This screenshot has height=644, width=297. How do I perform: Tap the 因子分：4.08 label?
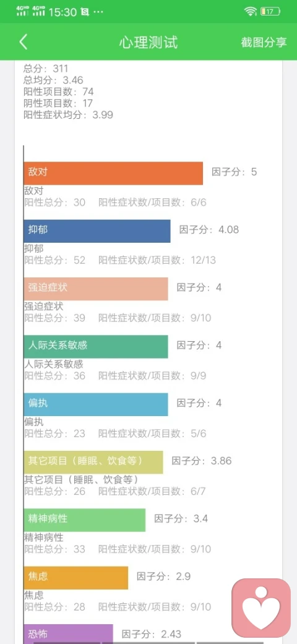point(209,229)
